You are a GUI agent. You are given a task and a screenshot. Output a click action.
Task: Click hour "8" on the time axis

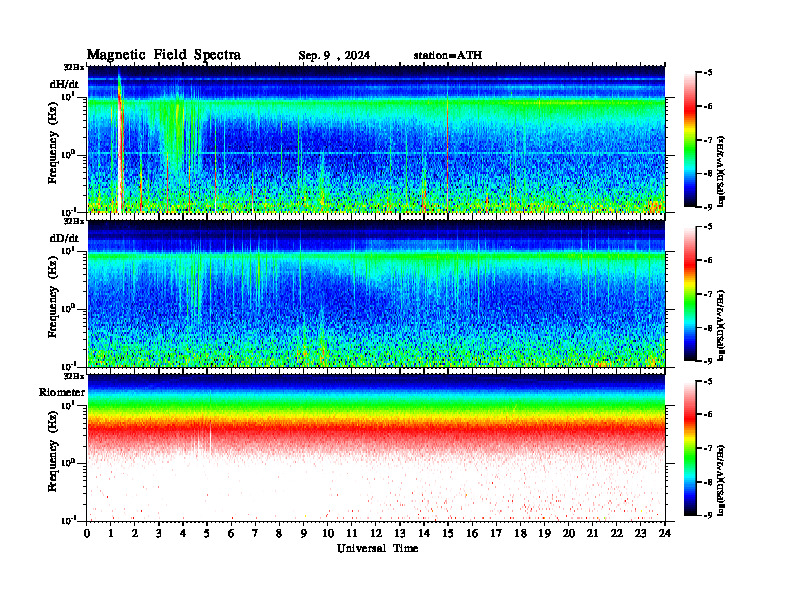click(279, 534)
